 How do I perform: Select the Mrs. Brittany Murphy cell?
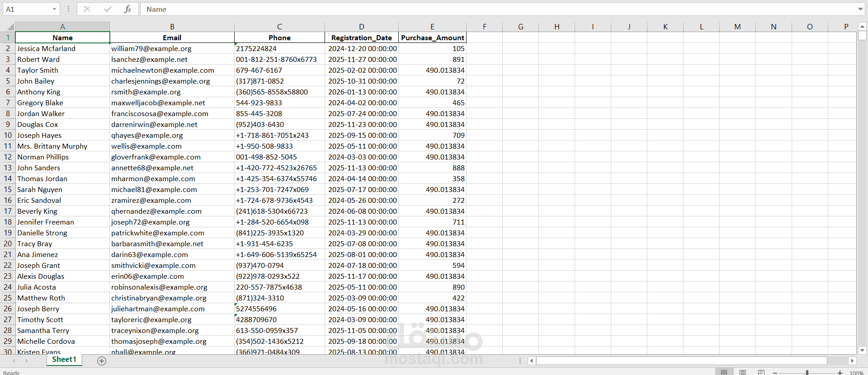click(62, 146)
